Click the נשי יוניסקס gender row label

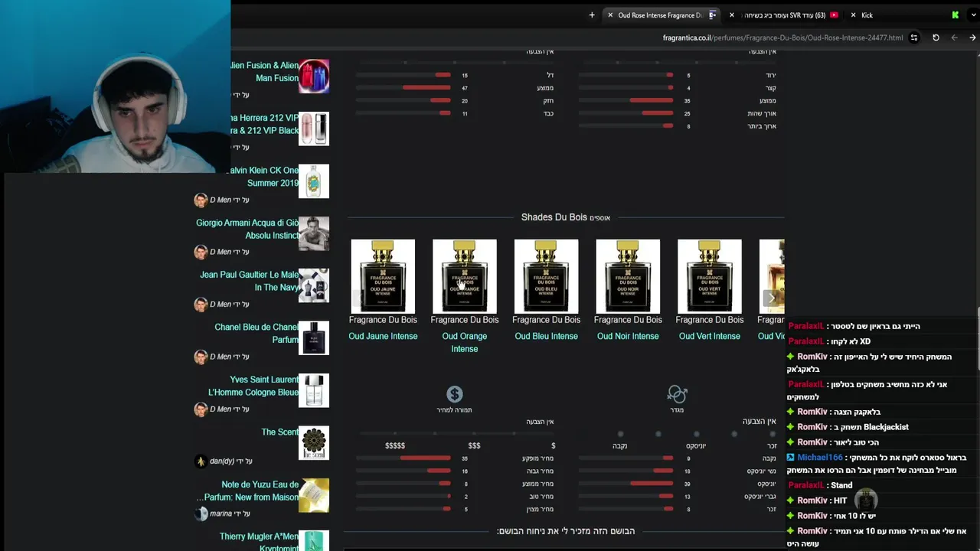[761, 471]
